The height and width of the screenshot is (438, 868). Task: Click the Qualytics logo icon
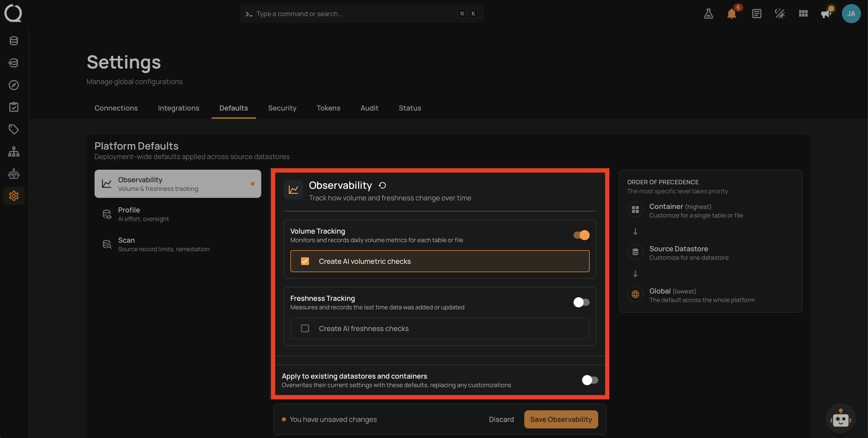point(13,13)
